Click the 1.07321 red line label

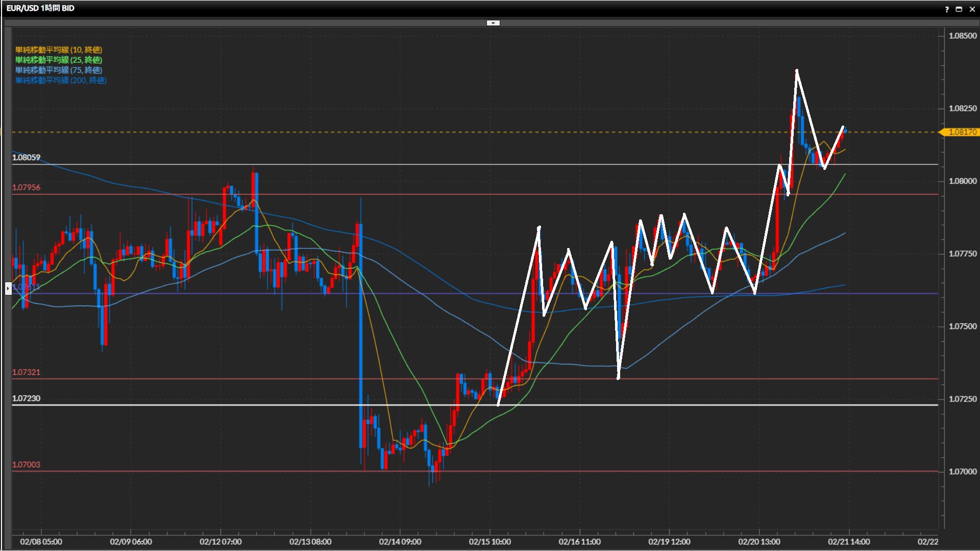pos(27,372)
